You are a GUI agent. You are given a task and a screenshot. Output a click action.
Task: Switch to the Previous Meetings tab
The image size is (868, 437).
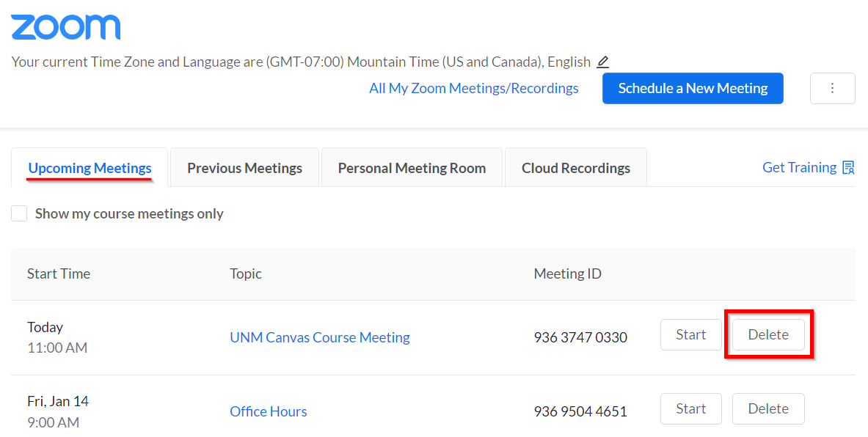244,168
